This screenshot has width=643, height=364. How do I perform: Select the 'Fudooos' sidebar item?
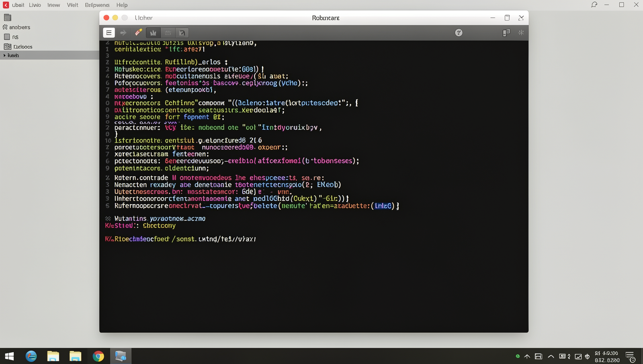pos(23,47)
